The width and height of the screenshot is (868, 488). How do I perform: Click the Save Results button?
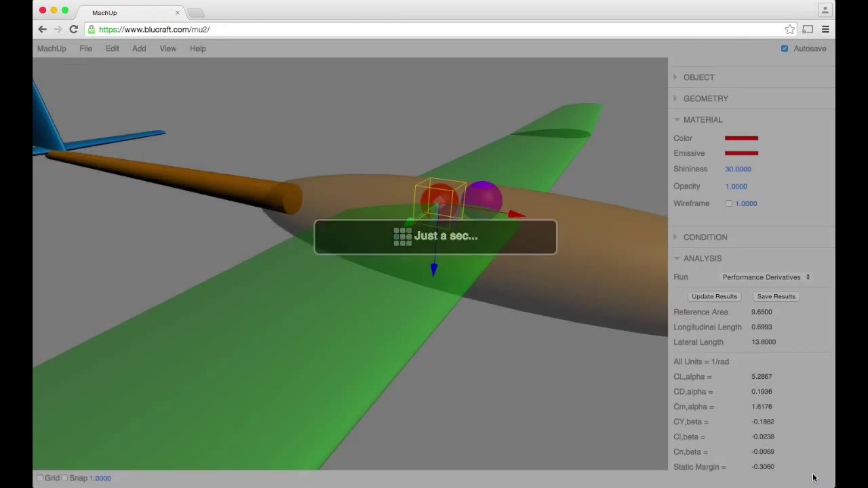pyautogui.click(x=776, y=296)
